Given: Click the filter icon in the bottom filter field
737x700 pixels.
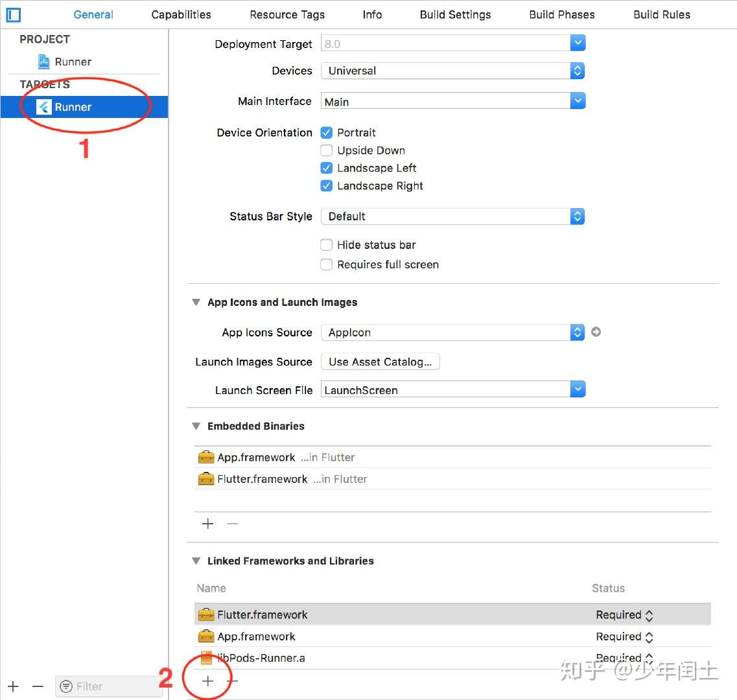Looking at the screenshot, I should point(67,686).
